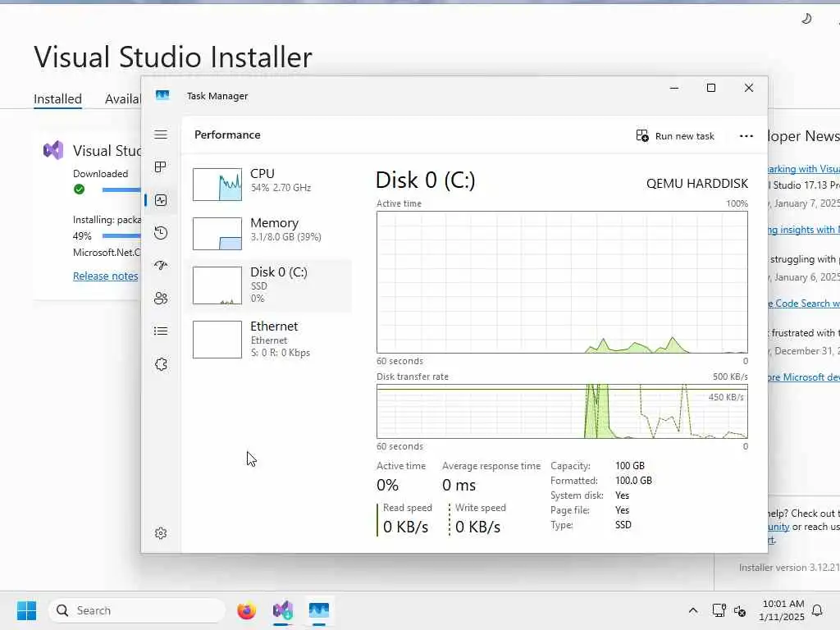Click the Read speed 0 KB/s value
Viewport: 840px width, 630px height.
coord(405,527)
